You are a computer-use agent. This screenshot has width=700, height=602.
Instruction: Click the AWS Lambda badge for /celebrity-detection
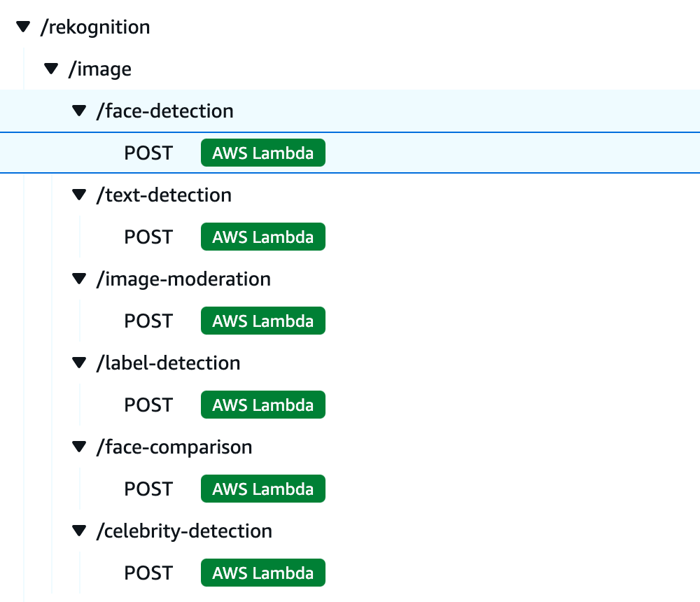(263, 573)
